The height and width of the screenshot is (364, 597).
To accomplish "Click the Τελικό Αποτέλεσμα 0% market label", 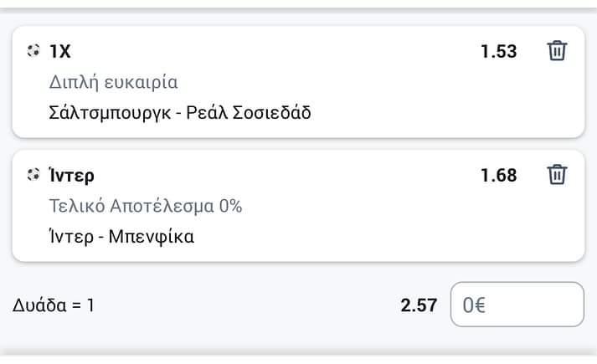I will pyautogui.click(x=146, y=206).
